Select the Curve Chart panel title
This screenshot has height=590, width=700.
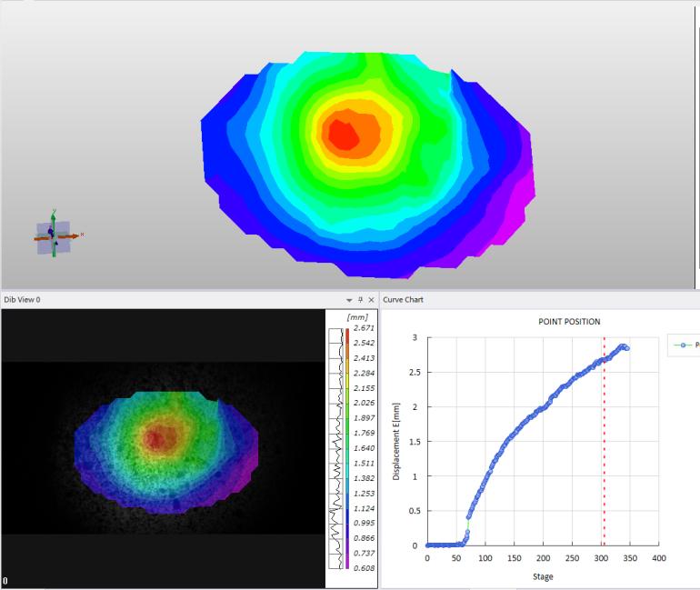point(405,299)
